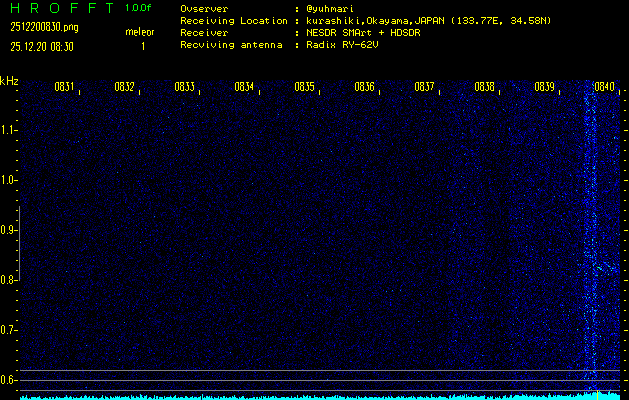This screenshot has width=629, height=400.
Task: Select the meteor count value 1
Action: pos(142,46)
